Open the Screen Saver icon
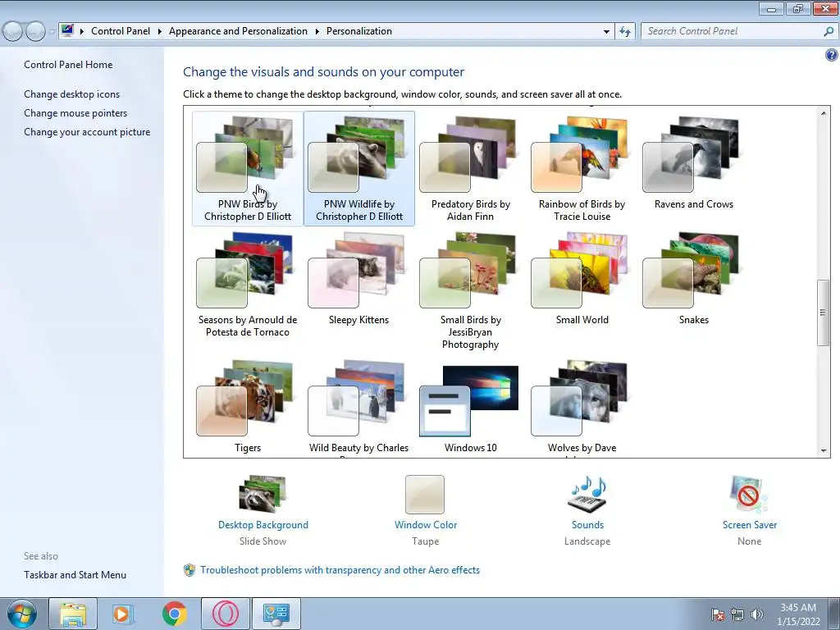 (749, 494)
